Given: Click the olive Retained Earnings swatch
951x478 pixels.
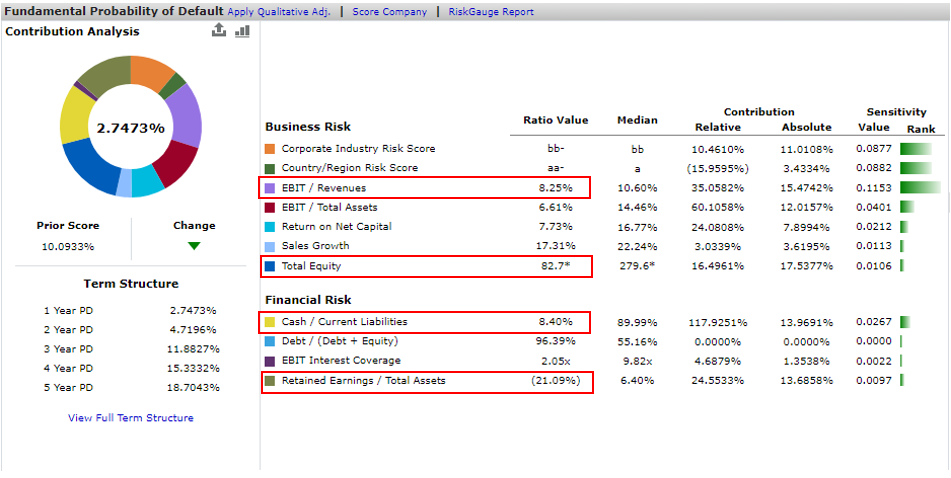Looking at the screenshot, I should (x=270, y=381).
